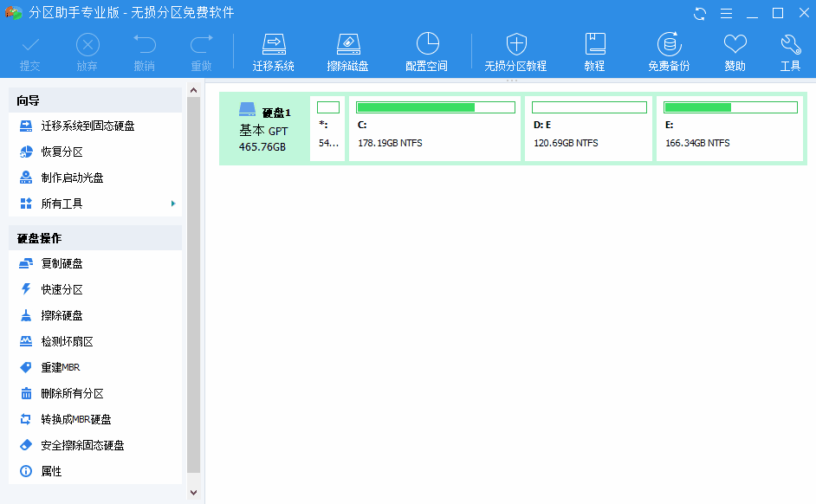Run 检测坏扇区 bad sector check
This screenshot has width=816, height=504.
click(x=95, y=342)
